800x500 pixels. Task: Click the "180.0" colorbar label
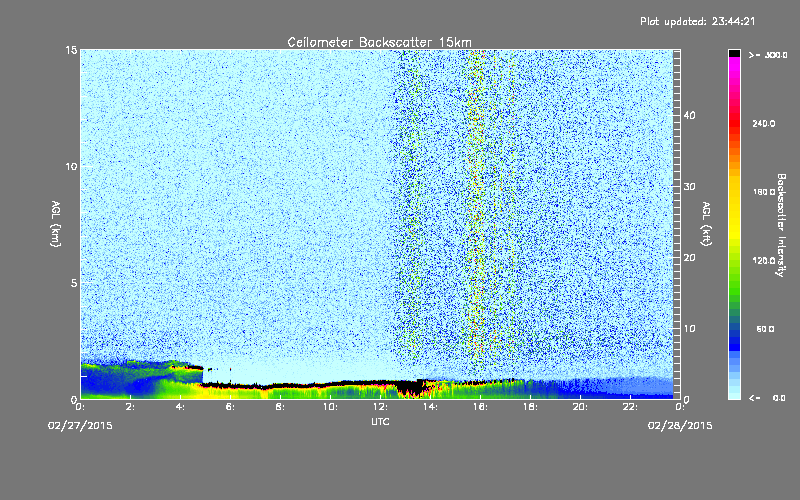[x=764, y=192]
